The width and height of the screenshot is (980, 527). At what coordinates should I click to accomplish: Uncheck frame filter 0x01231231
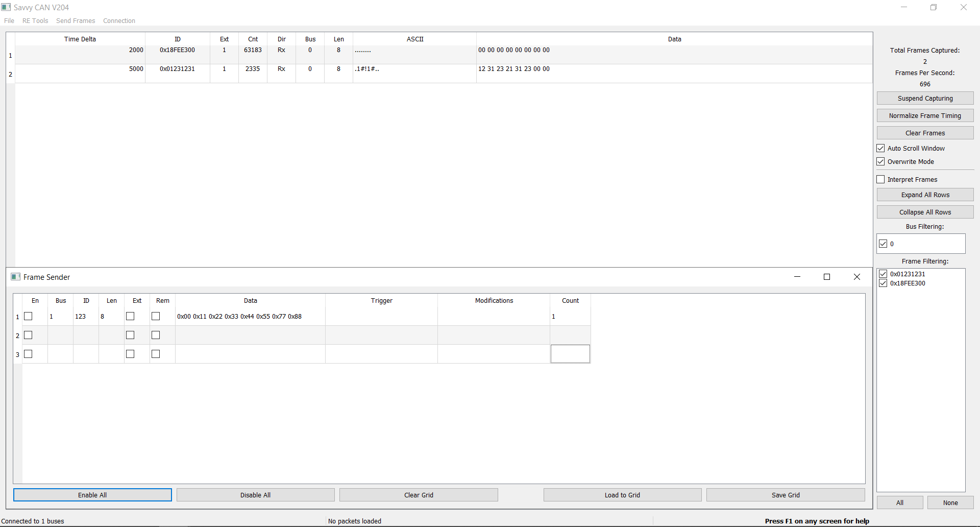click(x=883, y=274)
